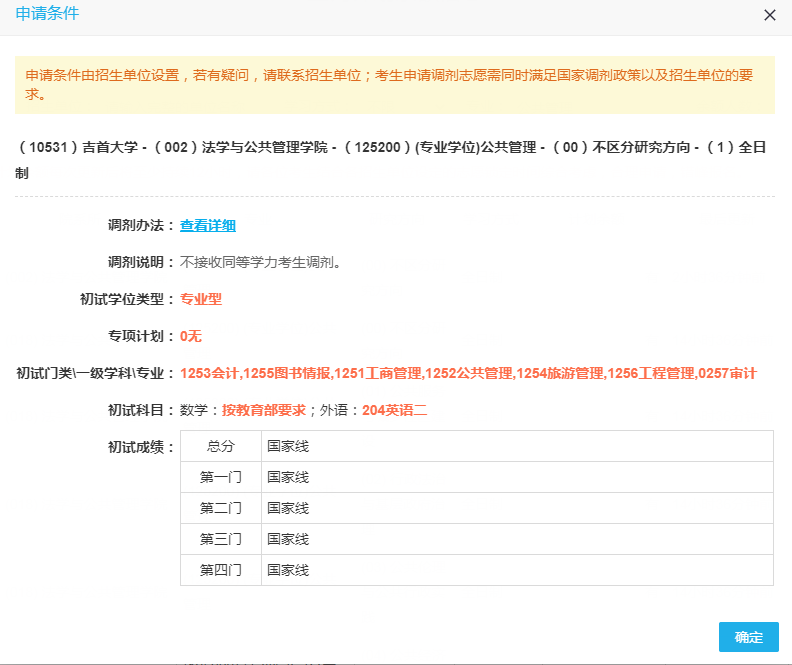The image size is (792, 665).
Task: Open the 查看详细 link for 调剂办法
Action: coord(208,226)
